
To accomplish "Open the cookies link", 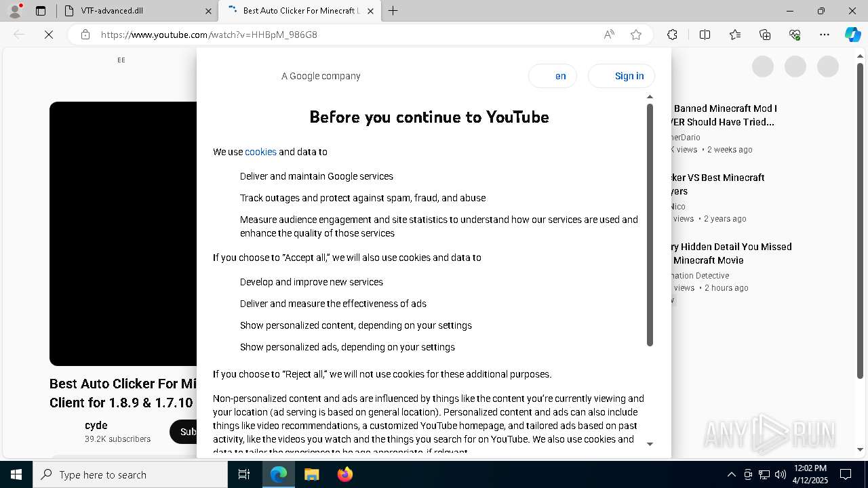I will click(260, 152).
